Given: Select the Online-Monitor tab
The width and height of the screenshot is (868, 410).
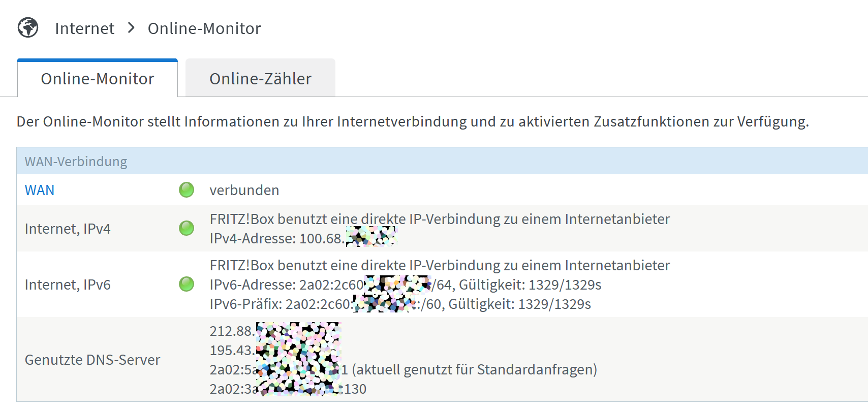Looking at the screenshot, I should 98,78.
